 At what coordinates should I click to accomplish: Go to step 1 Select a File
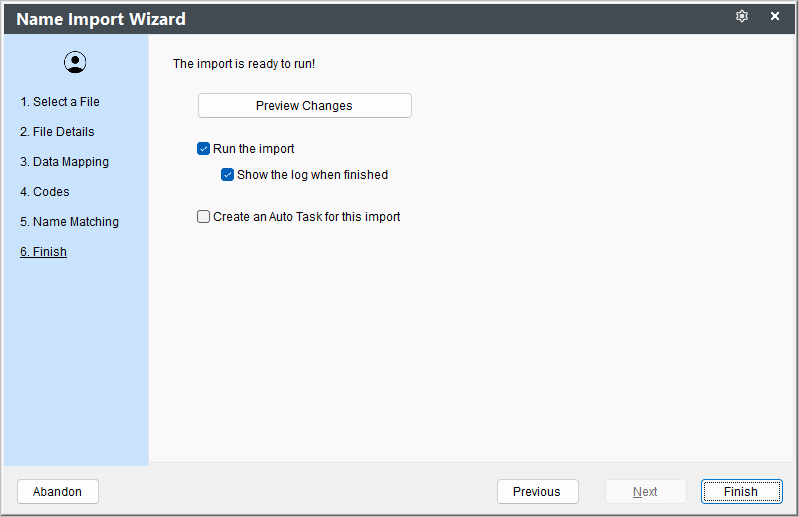click(x=60, y=102)
